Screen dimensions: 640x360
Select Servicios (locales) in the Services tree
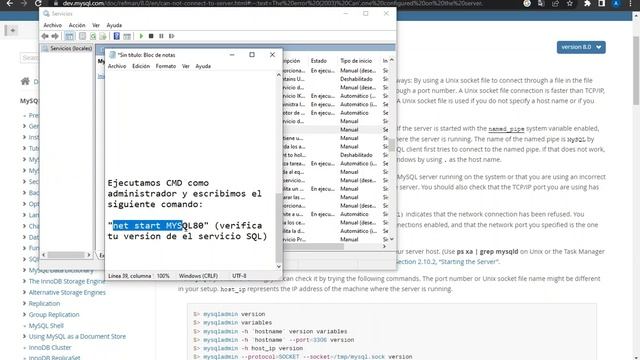click(67, 48)
